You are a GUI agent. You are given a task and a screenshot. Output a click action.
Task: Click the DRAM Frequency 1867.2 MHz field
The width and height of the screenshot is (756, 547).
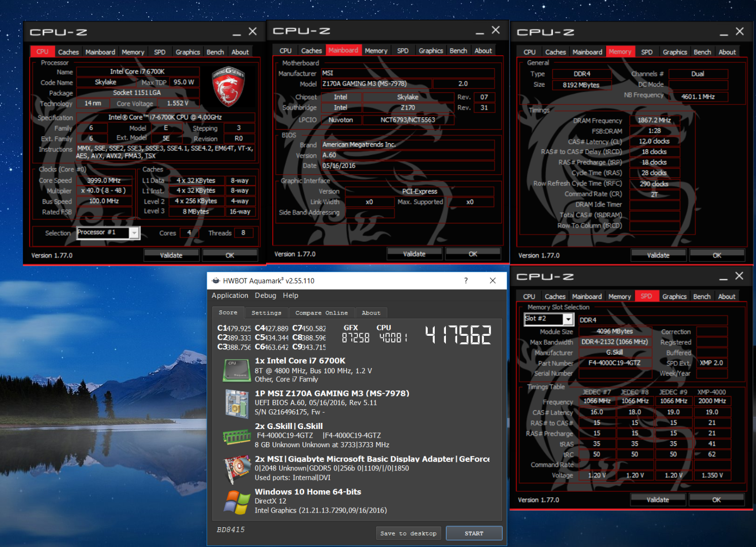point(654,120)
